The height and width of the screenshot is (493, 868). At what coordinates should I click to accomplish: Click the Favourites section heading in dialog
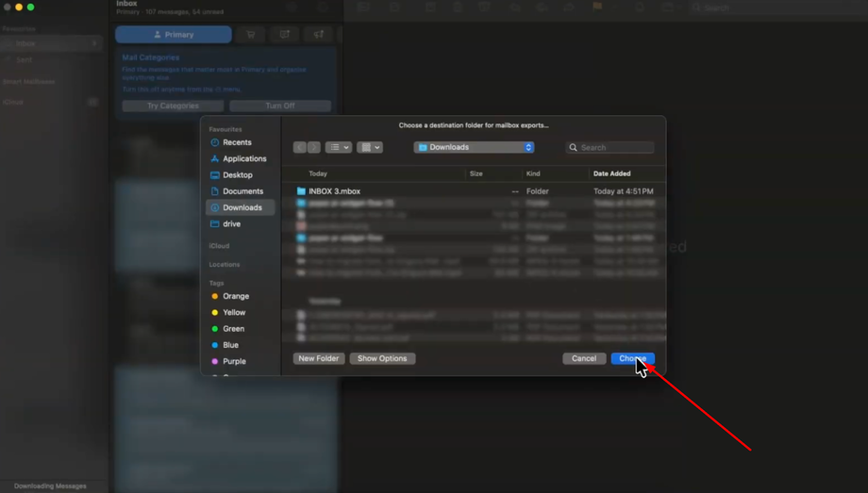point(225,129)
